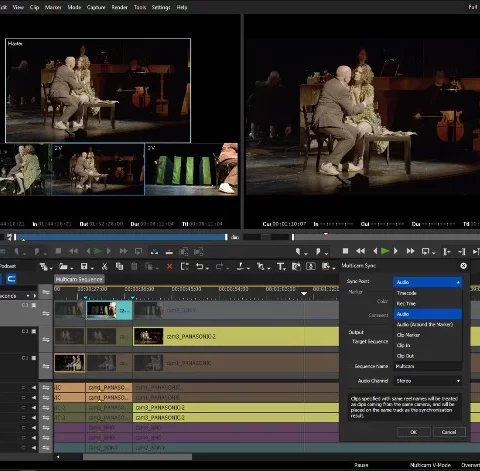Open the timeline scale seconds dropdown
The width and height of the screenshot is (480, 471).
click(28, 296)
